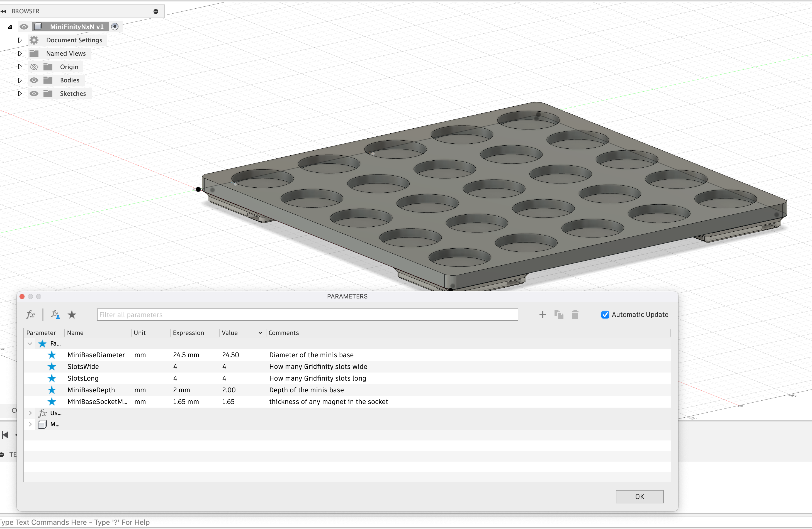
Task: Click the Sketches folder icon
Action: [x=48, y=93]
